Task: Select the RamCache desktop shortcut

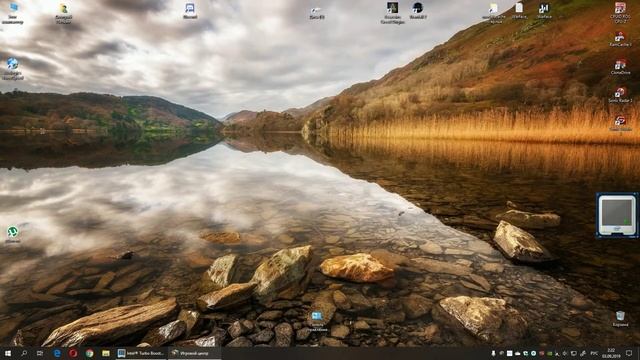Action: point(620,39)
